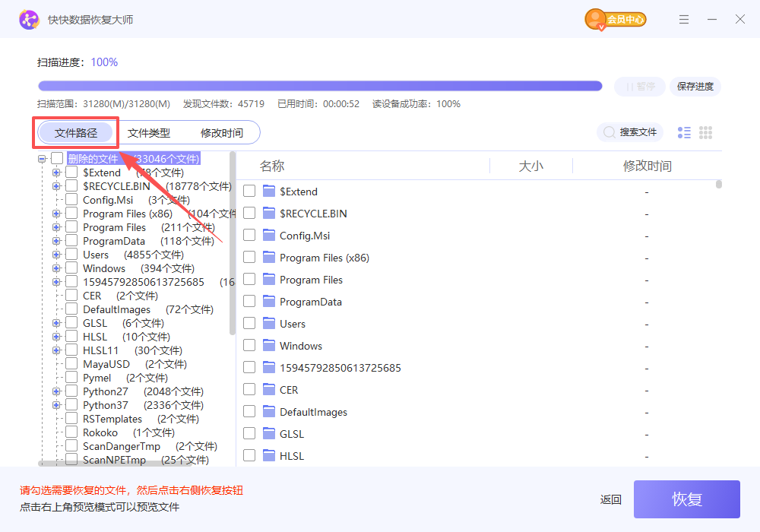
Task: Expand the Program Files (x86) tree node
Action: tap(55, 214)
